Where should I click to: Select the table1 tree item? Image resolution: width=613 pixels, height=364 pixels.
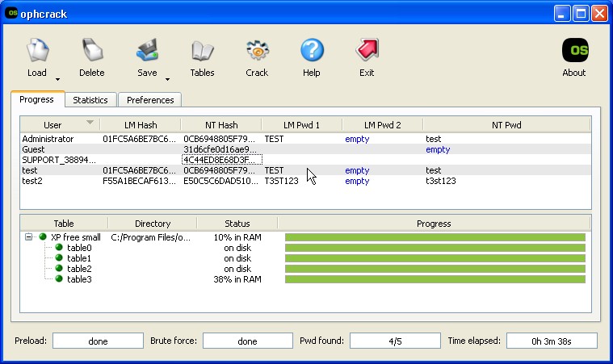(x=79, y=258)
